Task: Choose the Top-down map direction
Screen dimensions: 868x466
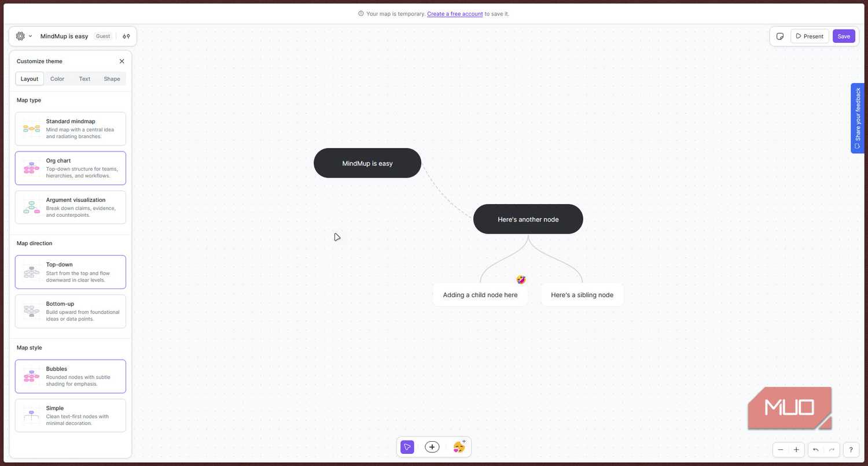Action: click(x=71, y=272)
